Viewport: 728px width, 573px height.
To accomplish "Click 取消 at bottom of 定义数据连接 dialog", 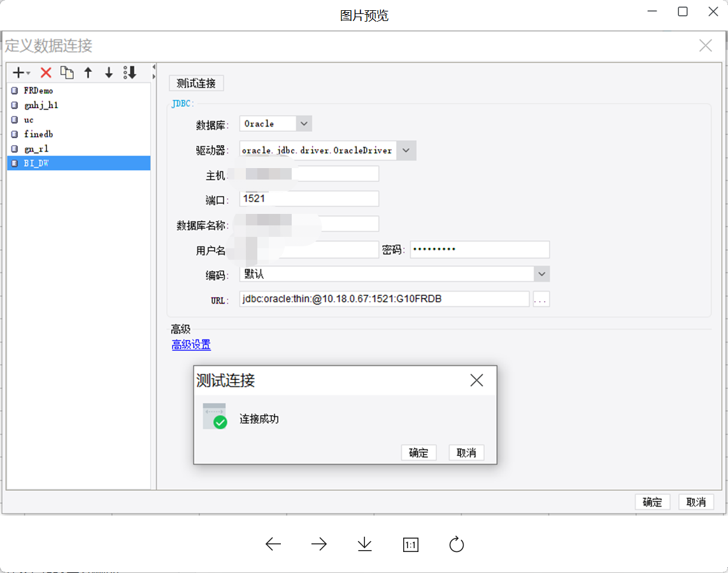I will (696, 502).
